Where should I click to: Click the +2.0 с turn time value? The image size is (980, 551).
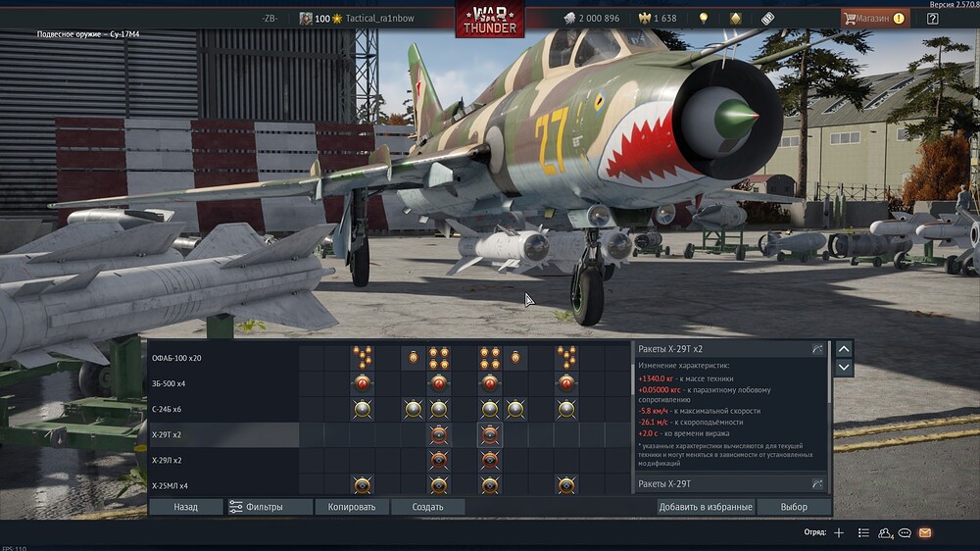pyautogui.click(x=648, y=433)
